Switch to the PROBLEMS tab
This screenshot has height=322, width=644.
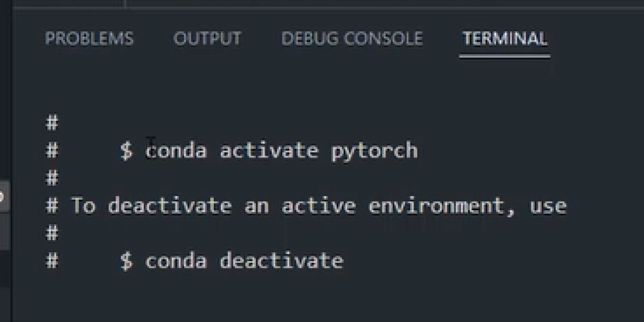(90, 39)
